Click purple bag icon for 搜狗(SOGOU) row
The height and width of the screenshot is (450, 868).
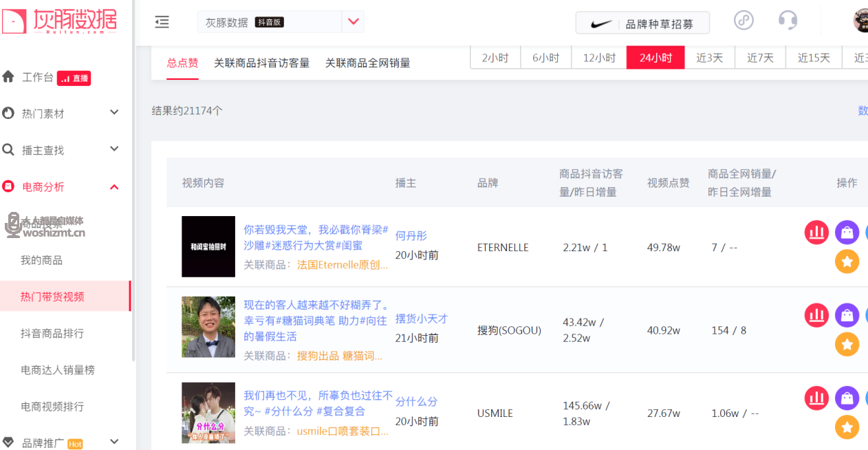tap(847, 315)
